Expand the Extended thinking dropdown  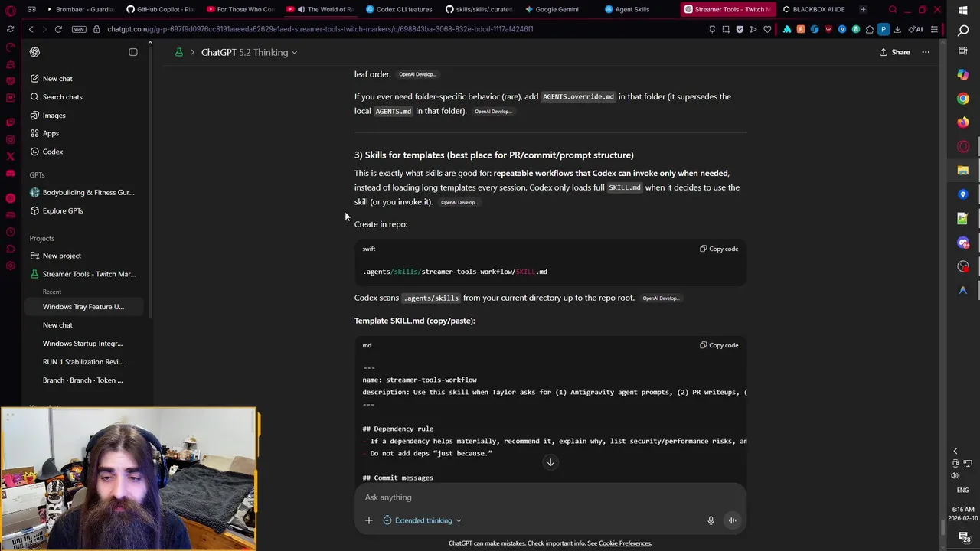tap(423, 520)
